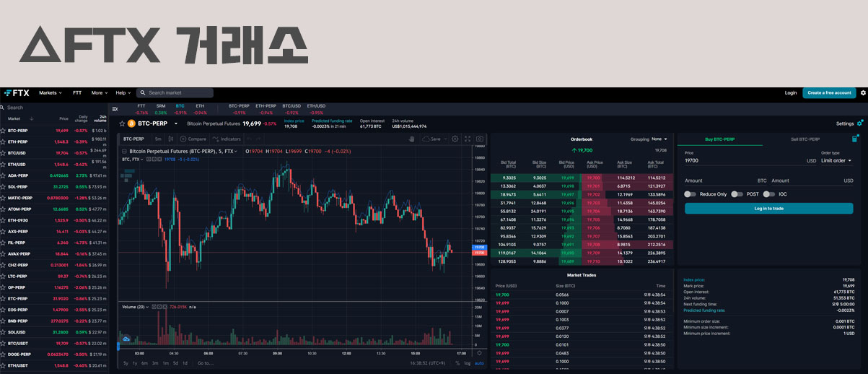Select DOGE-PERP market row
Image resolution: width=868 pixels, height=374 pixels.
coord(54,355)
